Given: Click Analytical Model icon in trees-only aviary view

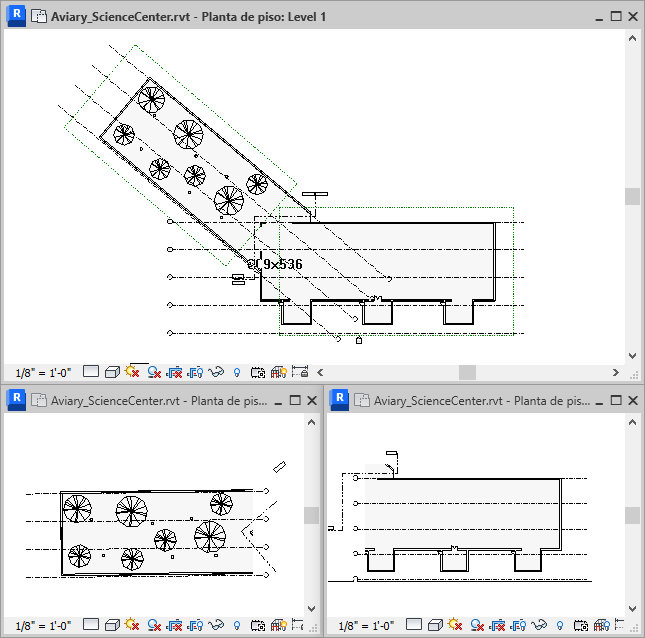Looking at the screenshot, I should point(278,626).
